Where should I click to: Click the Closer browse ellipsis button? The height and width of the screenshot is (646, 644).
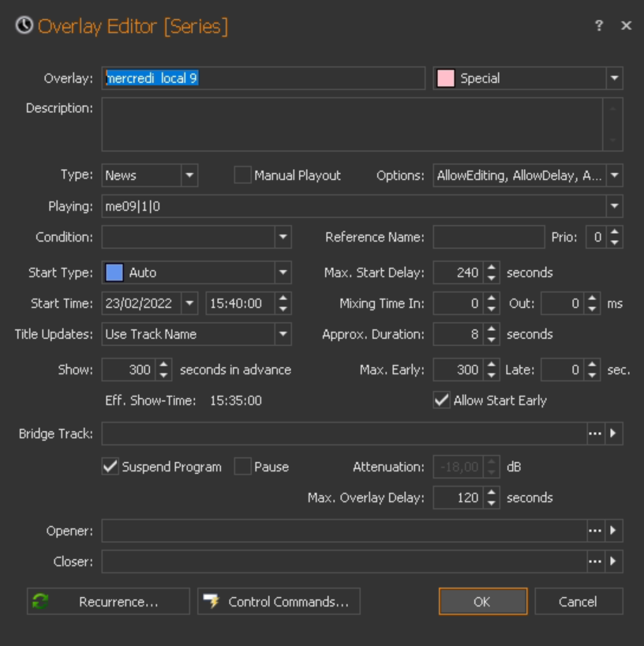595,561
